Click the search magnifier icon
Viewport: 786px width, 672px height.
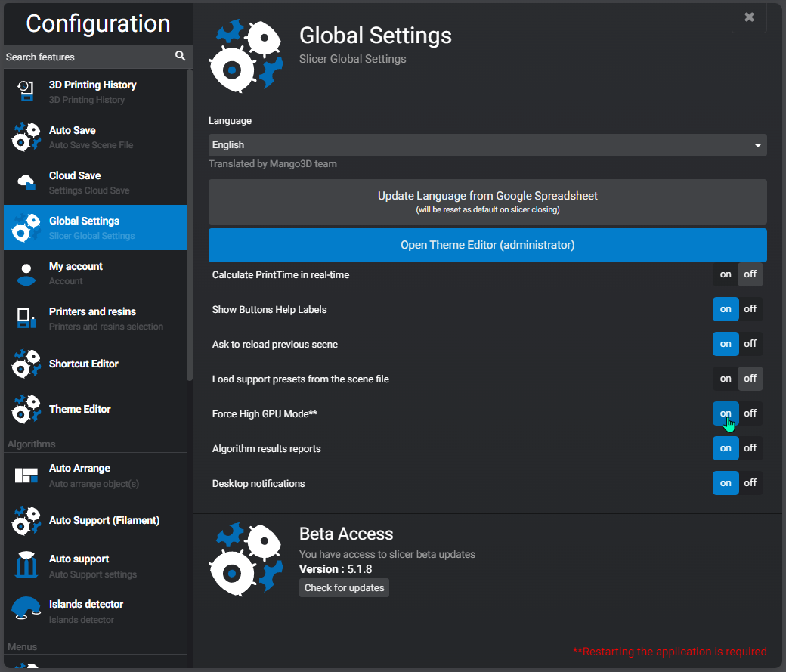coord(180,56)
